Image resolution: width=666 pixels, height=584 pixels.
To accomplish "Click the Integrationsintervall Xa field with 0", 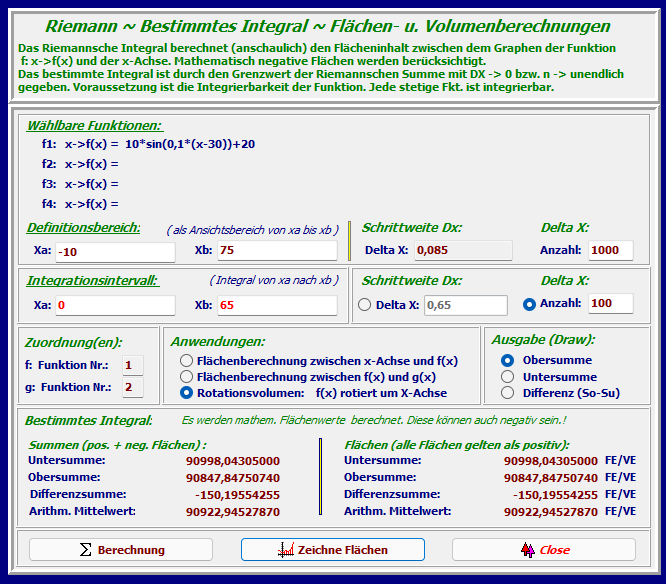I will (114, 305).
